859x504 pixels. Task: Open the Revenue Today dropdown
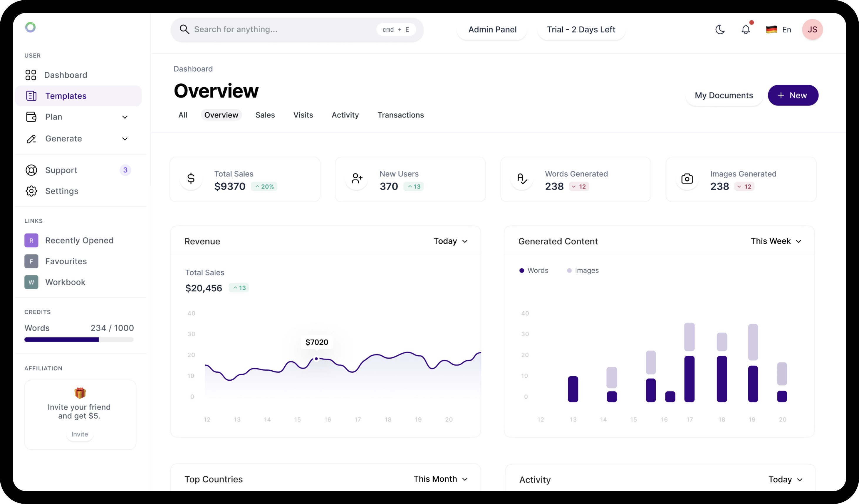point(450,241)
